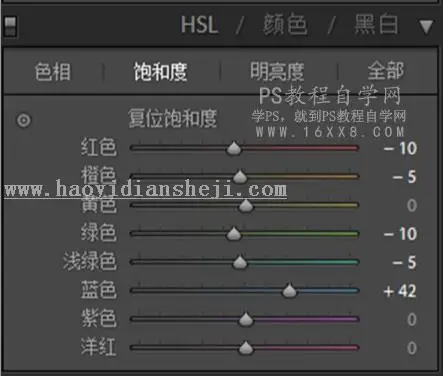
Task: Click the 蓝色 saturation slider handle
Action: 289,291
